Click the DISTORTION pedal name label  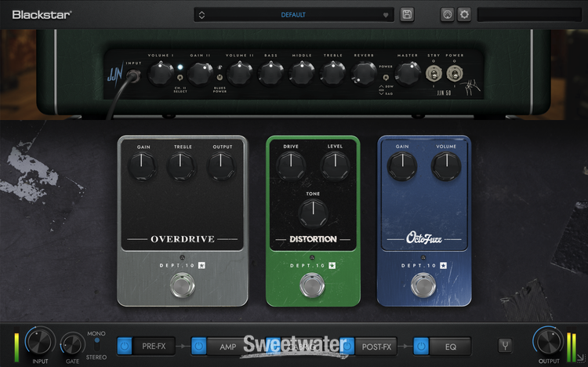[313, 239]
